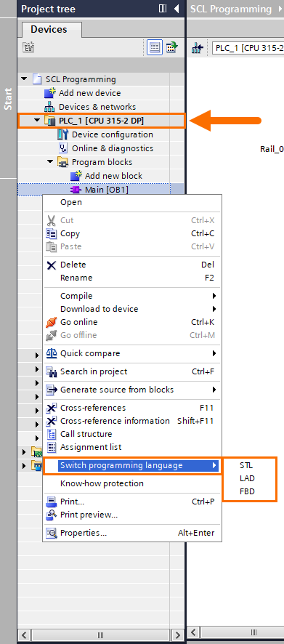Click the Properties icon
This screenshot has width=284, height=644.
point(52,533)
